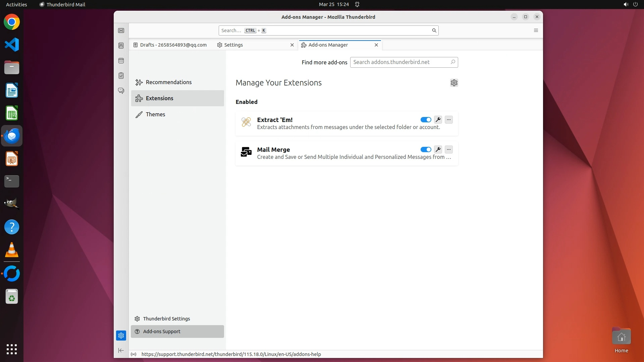Open the Mail space icon in sidebar
644x362 pixels.
(121, 31)
